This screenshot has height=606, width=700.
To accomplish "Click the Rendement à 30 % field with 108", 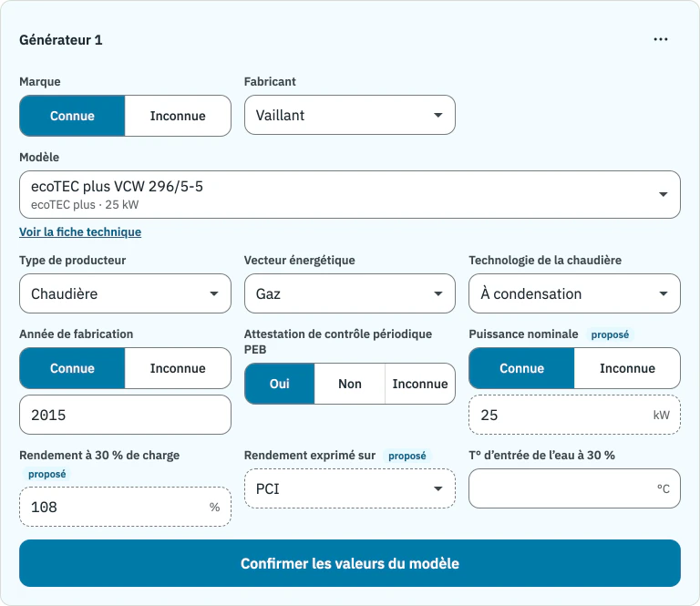I will coord(125,507).
